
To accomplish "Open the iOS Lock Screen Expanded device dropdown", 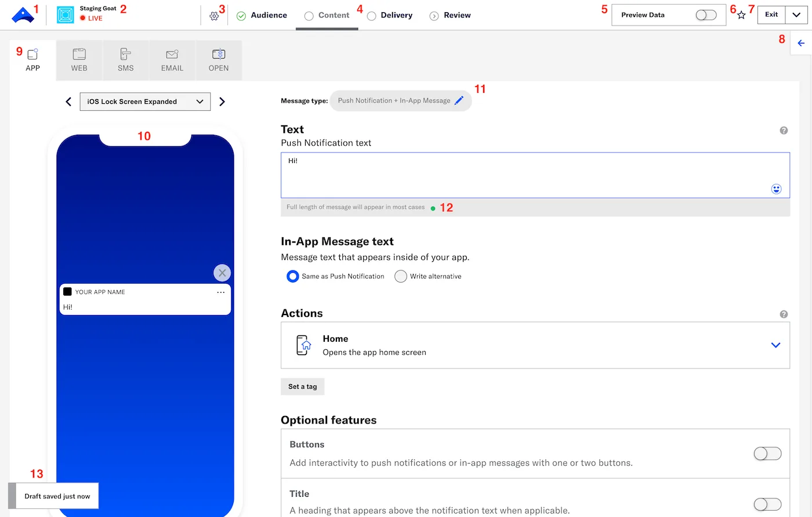I will point(144,101).
